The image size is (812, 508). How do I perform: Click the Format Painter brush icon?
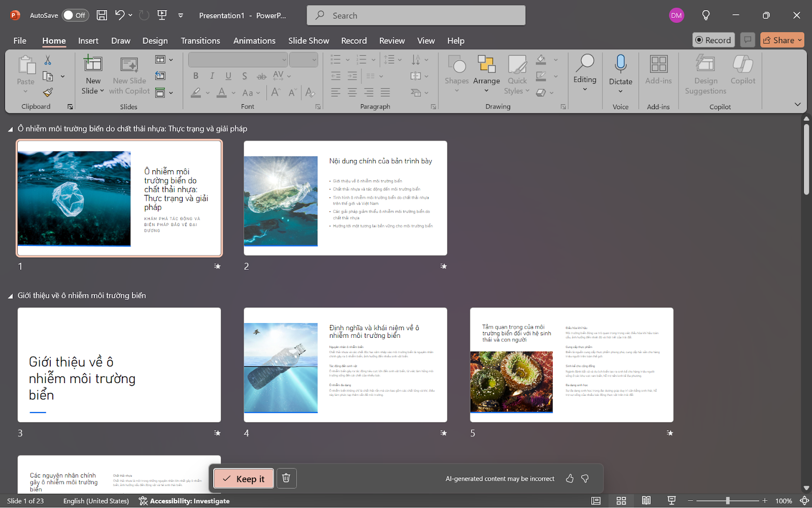48,92
